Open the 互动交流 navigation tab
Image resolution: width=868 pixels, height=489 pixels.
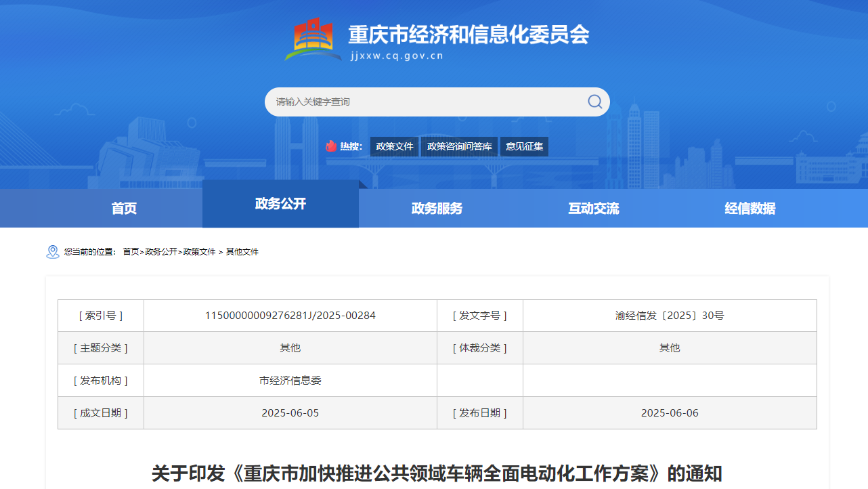pos(593,209)
